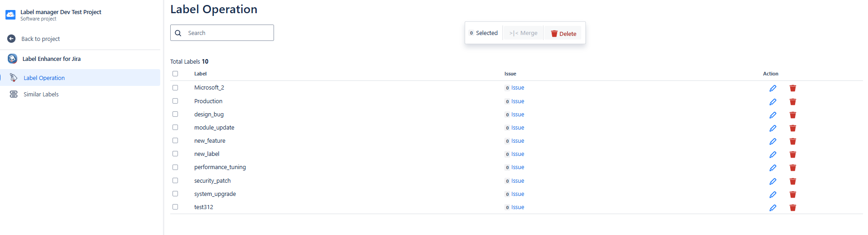This screenshot has width=868, height=235.
Task: Click the Label manager Dev Test Project title
Action: point(61,12)
